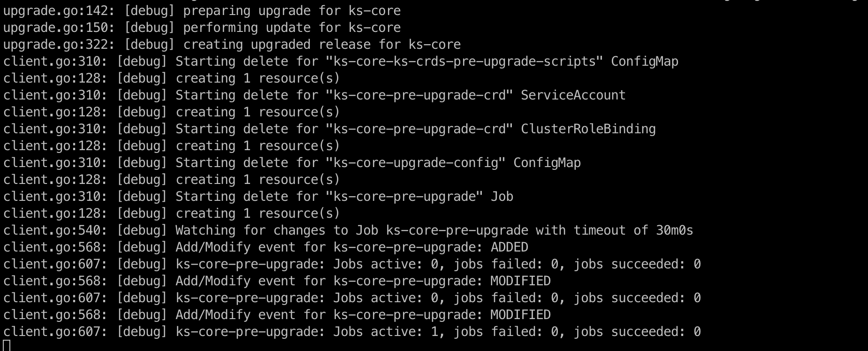Click the word ClusterRoleBinding in the log

[x=588, y=129]
